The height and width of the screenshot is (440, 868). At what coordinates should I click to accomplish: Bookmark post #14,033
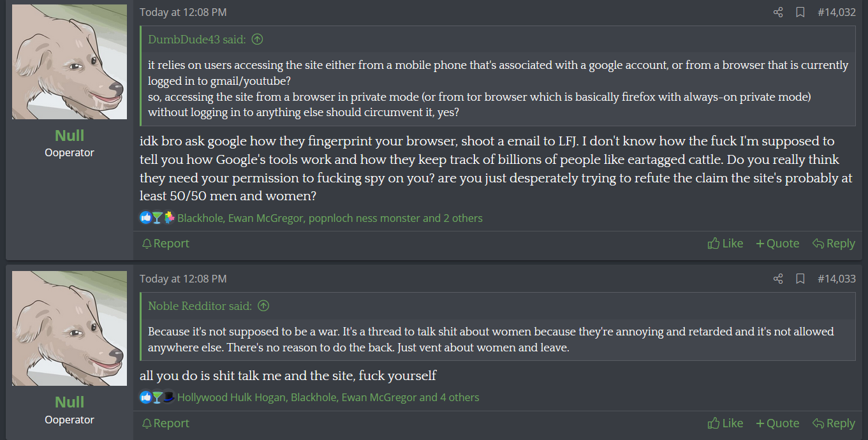800,279
